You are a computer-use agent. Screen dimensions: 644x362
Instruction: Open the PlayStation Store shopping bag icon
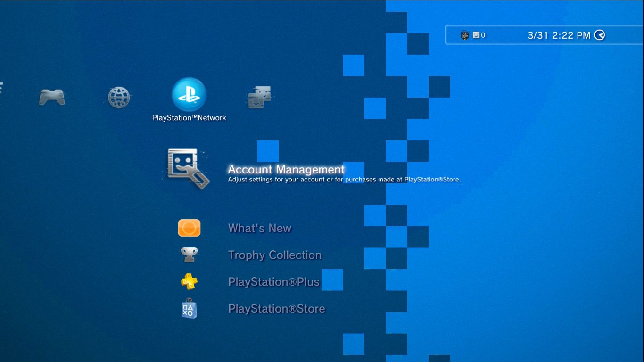[189, 308]
